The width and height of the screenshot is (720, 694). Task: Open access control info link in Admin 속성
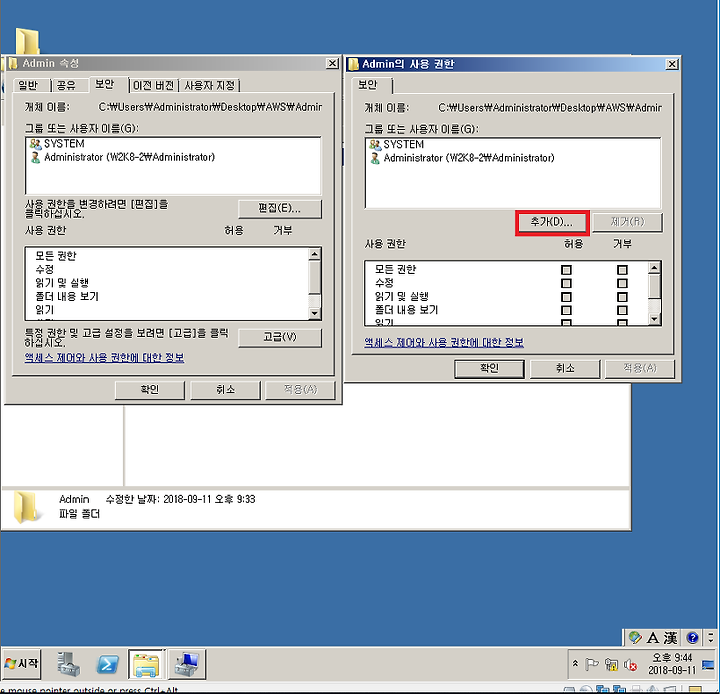pyautogui.click(x=104, y=358)
